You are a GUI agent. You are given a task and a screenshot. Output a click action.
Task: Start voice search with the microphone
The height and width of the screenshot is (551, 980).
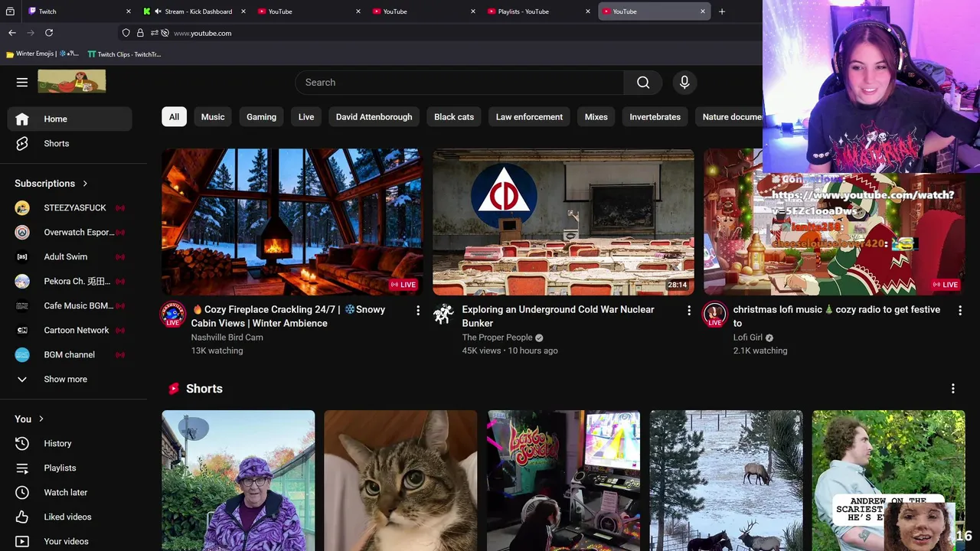[684, 83]
